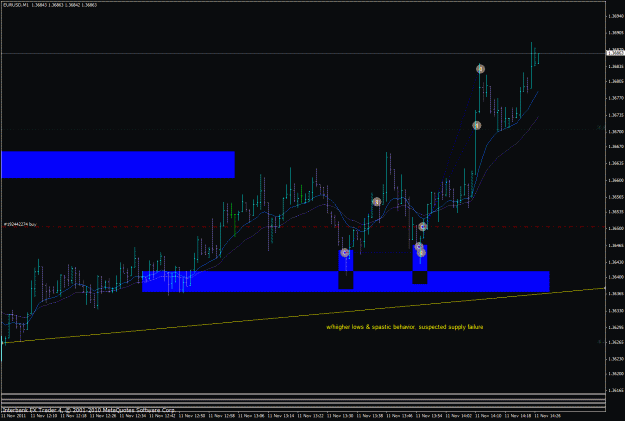Click the 1.36940 price scale label
The width and height of the screenshot is (625, 421).
(x=616, y=16)
